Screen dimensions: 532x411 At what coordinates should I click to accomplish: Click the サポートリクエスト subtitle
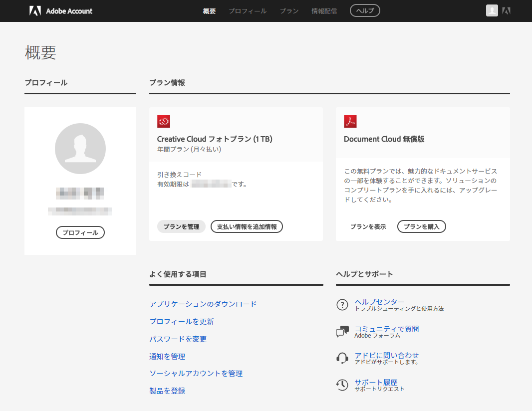(x=379, y=389)
